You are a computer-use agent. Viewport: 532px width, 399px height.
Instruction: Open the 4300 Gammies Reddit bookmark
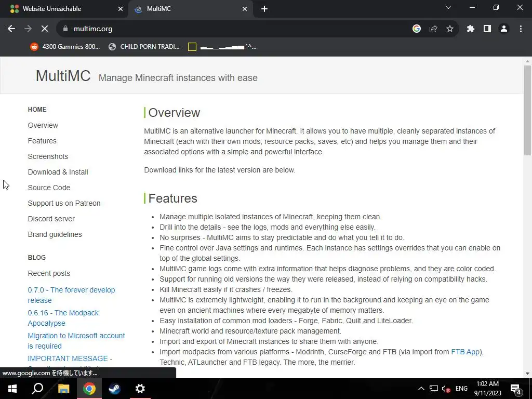(65, 47)
